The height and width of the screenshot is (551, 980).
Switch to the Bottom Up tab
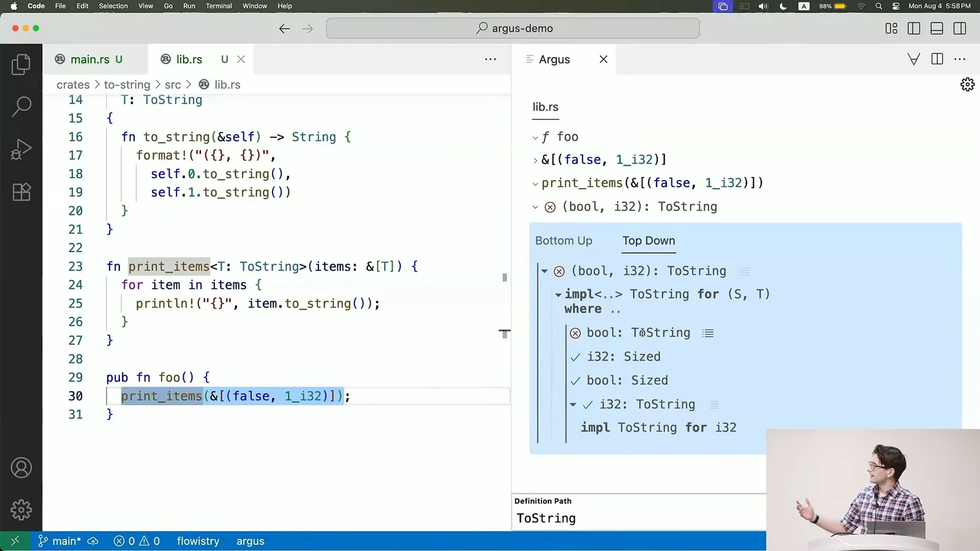(563, 241)
